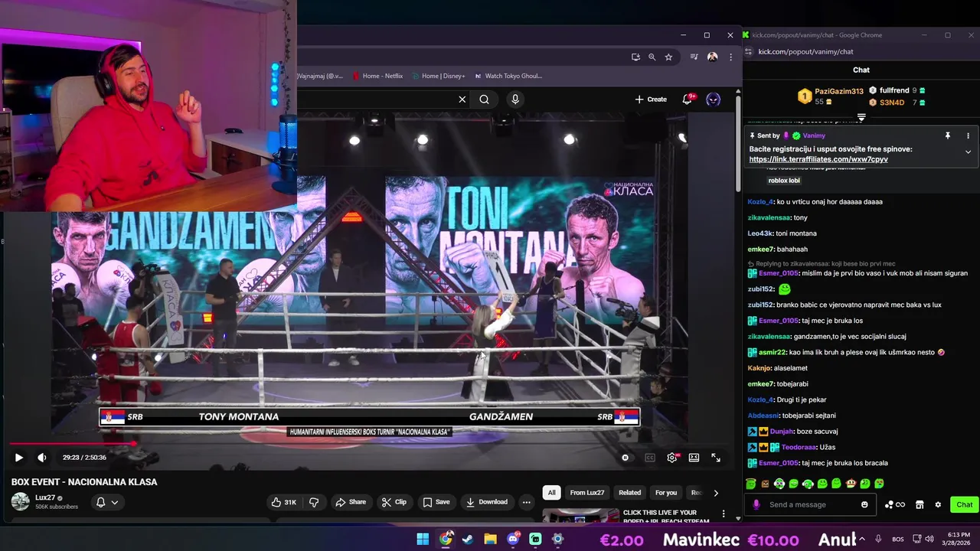Image resolution: width=980 pixels, height=551 pixels.
Task: Click the Download button
Action: (487, 502)
